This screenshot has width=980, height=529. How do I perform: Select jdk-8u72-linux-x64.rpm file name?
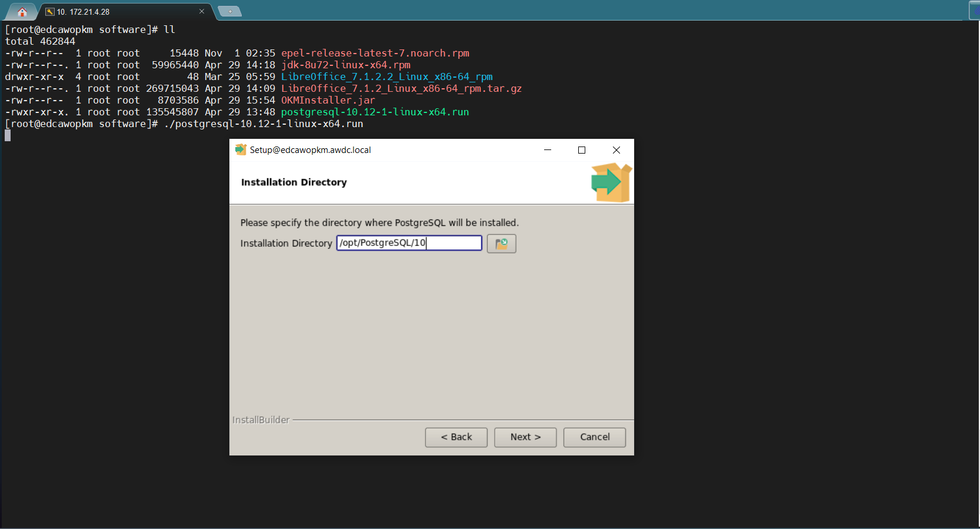pyautogui.click(x=346, y=65)
